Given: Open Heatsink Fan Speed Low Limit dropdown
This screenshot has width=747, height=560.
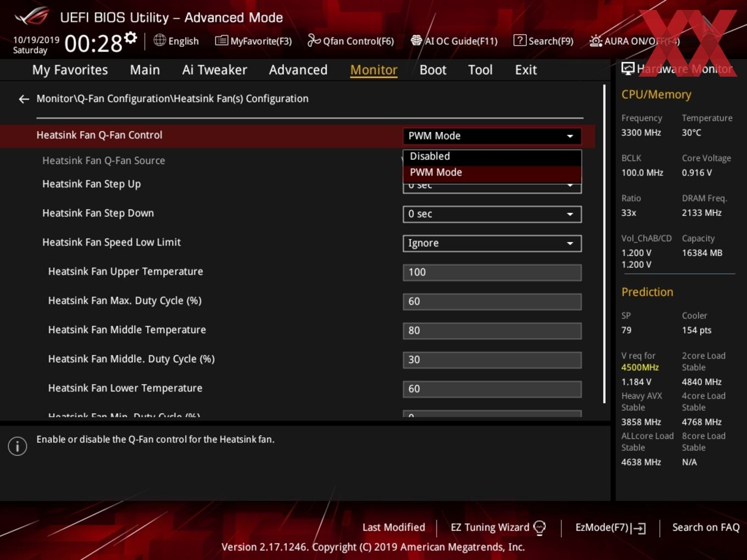Looking at the screenshot, I should pos(492,243).
